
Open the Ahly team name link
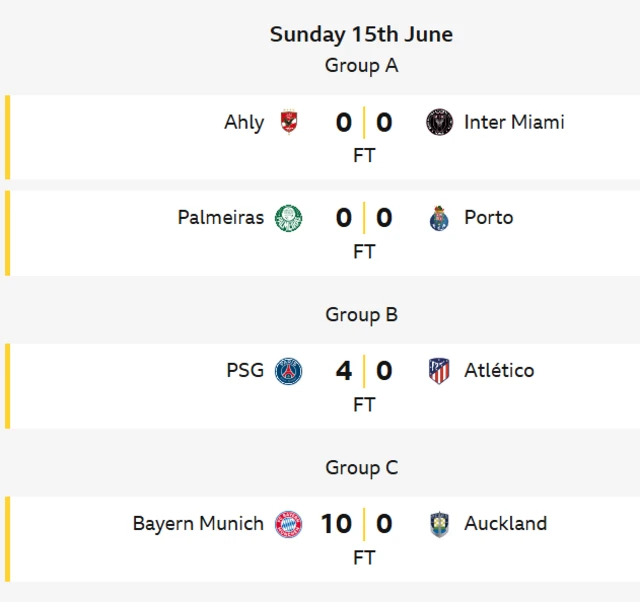pyautogui.click(x=244, y=122)
